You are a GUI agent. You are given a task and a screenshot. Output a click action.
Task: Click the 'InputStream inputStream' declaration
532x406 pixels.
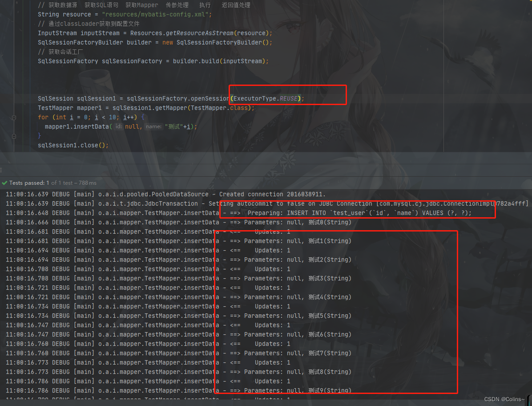78,33
